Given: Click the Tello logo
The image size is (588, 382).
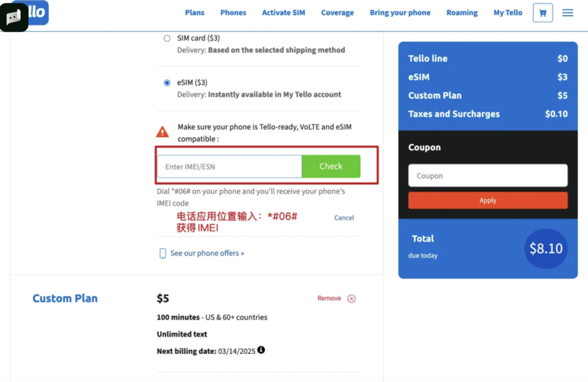Looking at the screenshot, I should point(38,13).
